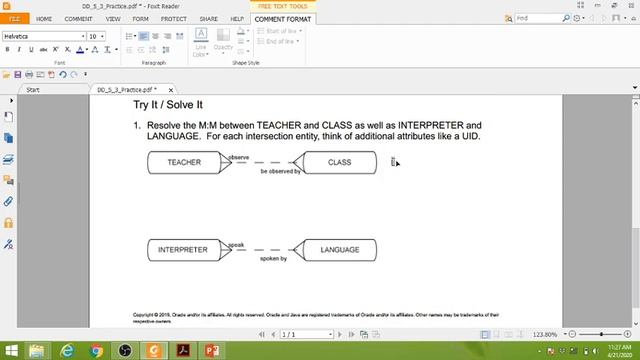Open PowerPoint from the taskbar

[212, 351]
